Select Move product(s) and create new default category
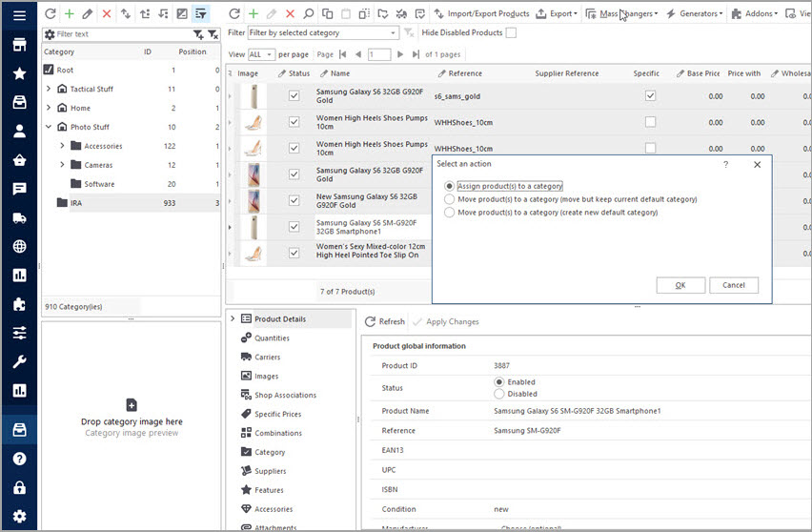Viewport: 812px width, 532px height. (x=449, y=213)
